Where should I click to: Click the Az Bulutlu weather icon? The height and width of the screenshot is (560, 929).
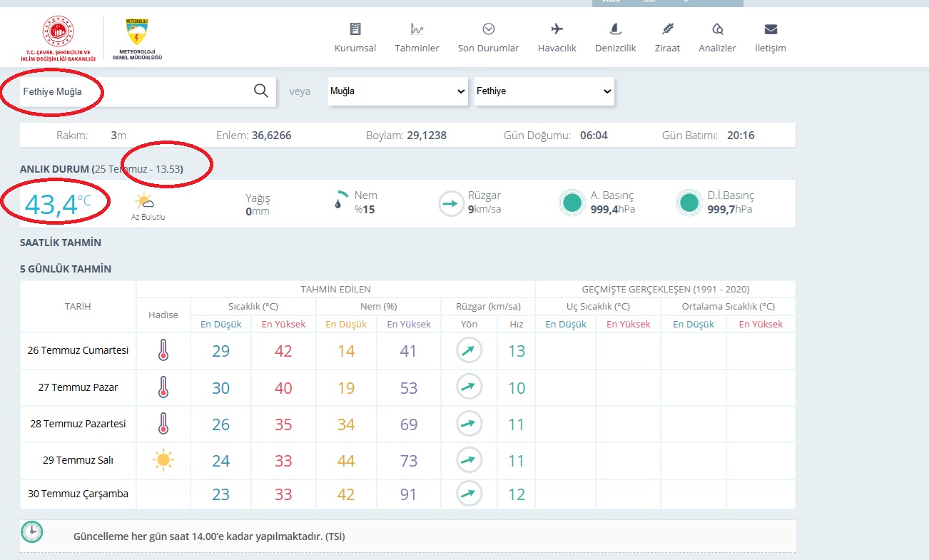tap(145, 201)
